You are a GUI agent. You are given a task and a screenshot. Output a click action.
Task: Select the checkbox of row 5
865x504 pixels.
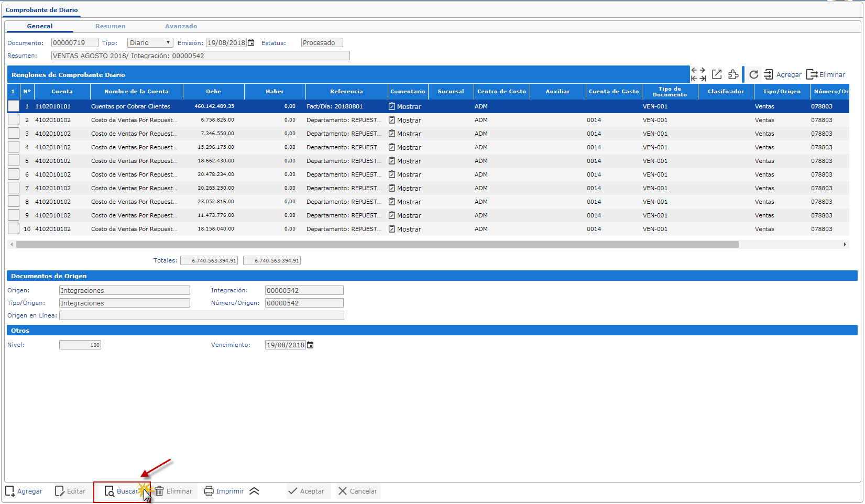(14, 160)
